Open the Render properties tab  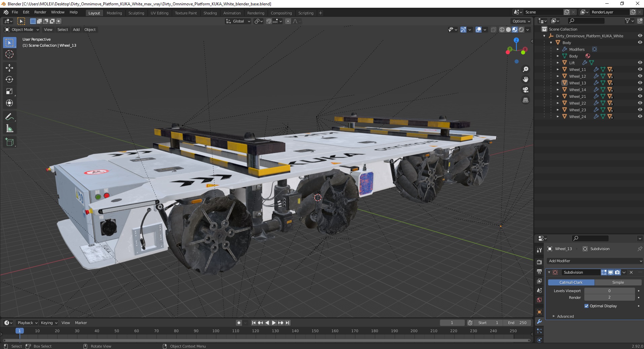pyautogui.click(x=539, y=262)
